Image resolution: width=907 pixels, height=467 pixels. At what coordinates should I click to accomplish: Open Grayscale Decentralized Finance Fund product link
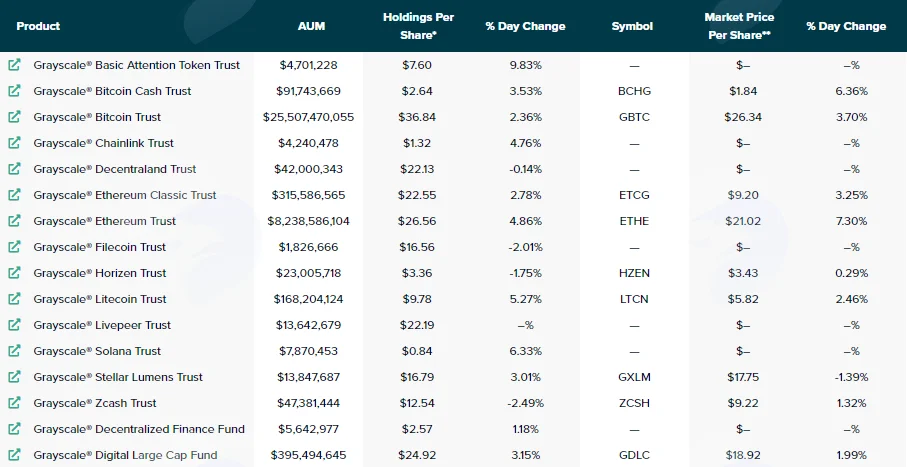(x=139, y=429)
